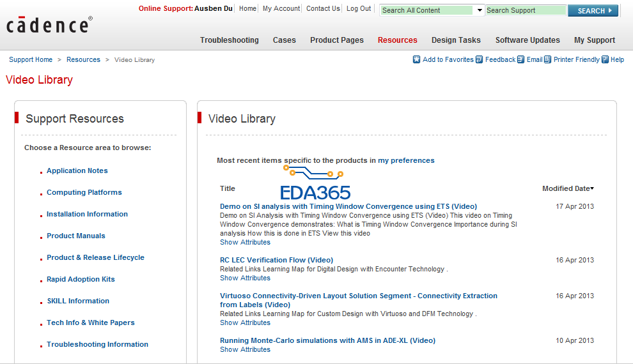
Task: Click the Log Out link
Action: [359, 8]
